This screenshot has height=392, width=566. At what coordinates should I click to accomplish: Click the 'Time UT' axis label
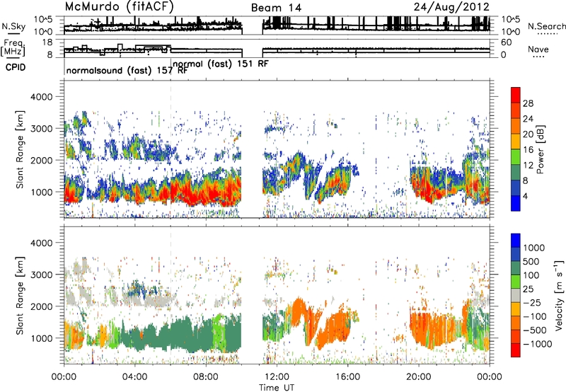coord(277,388)
